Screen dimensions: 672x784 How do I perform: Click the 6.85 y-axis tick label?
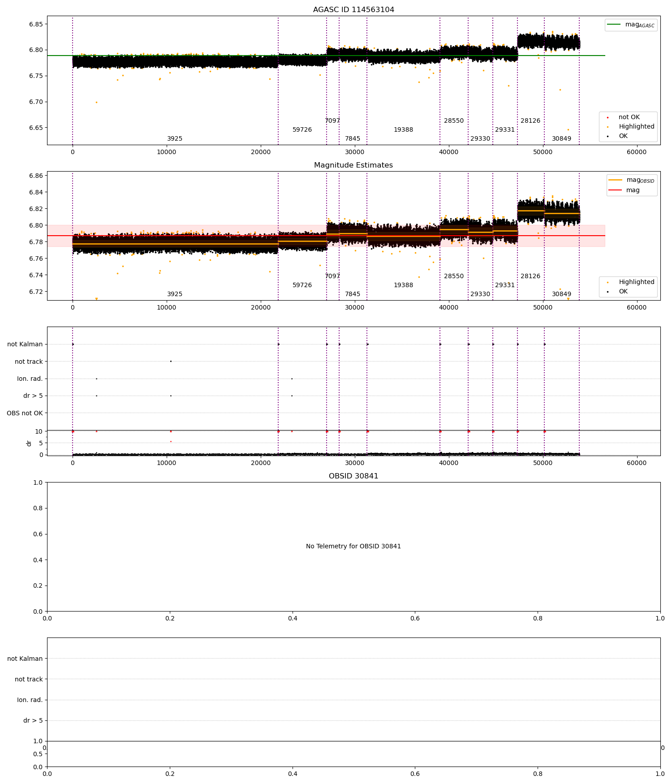(x=36, y=24)
